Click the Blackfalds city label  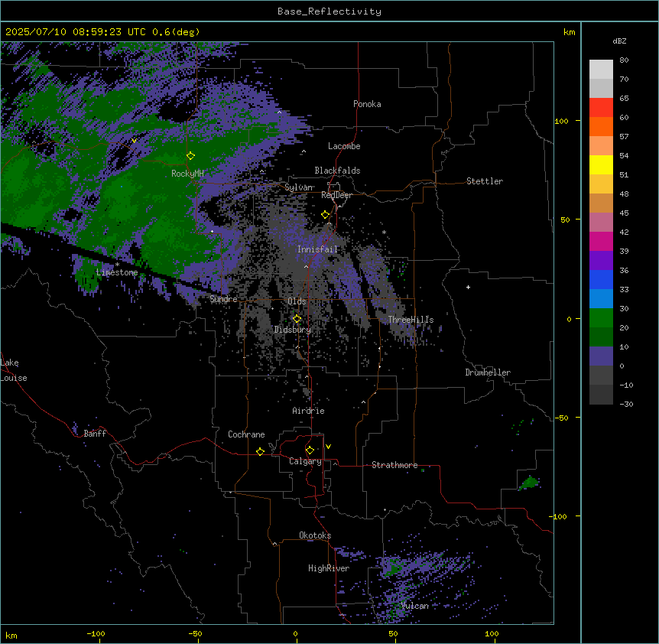(x=337, y=171)
